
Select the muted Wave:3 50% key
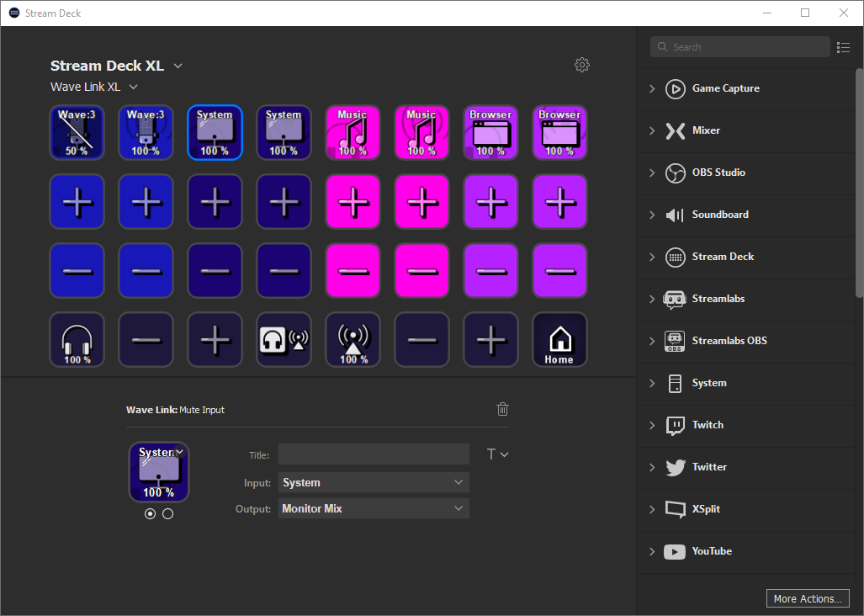pos(77,133)
